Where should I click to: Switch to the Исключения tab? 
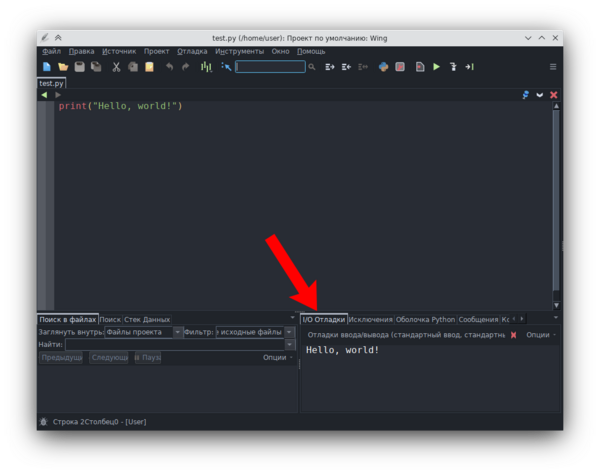point(370,319)
